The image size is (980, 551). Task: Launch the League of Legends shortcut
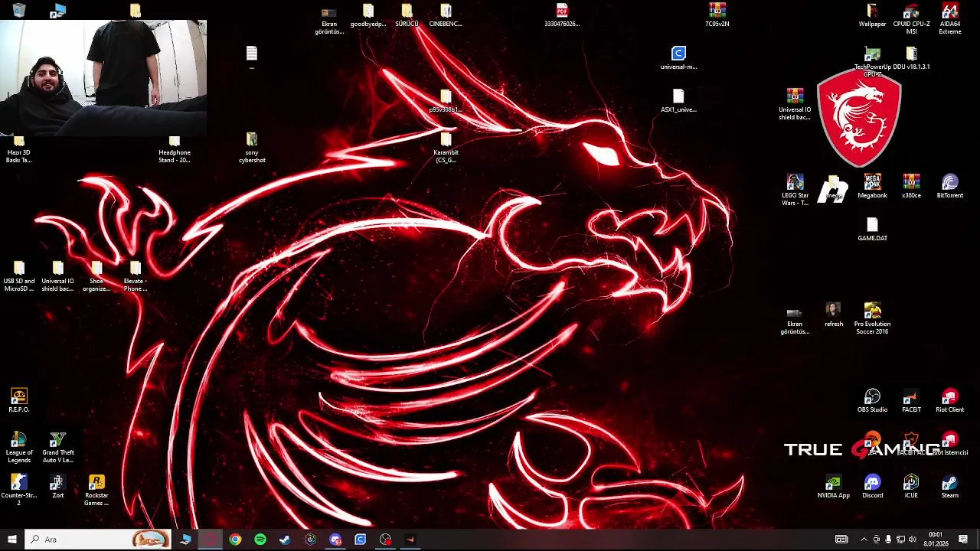[x=19, y=448]
